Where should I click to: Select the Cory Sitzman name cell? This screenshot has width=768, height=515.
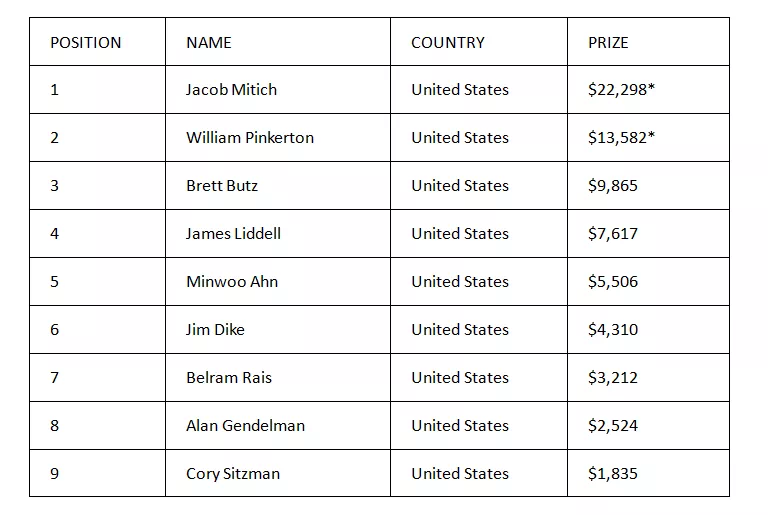tap(278, 473)
